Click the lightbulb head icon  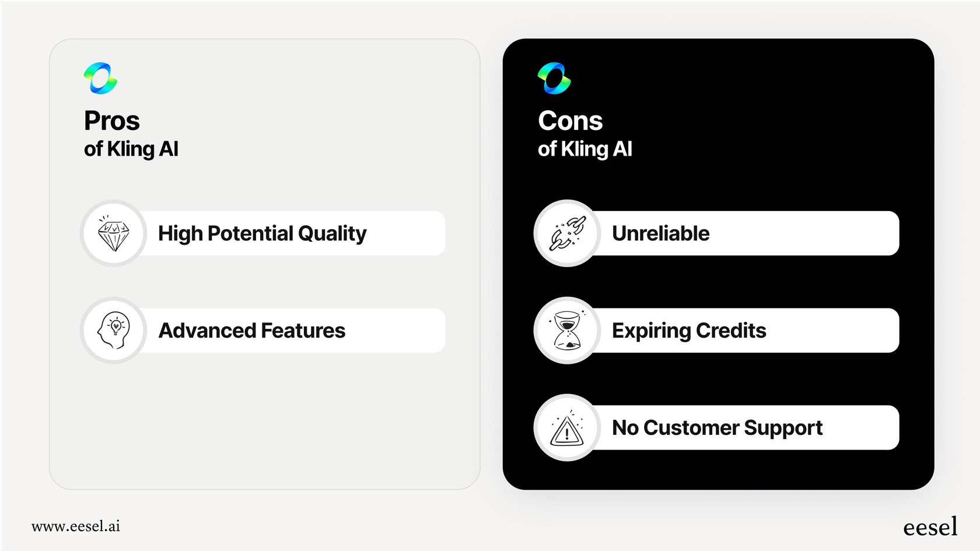point(114,331)
